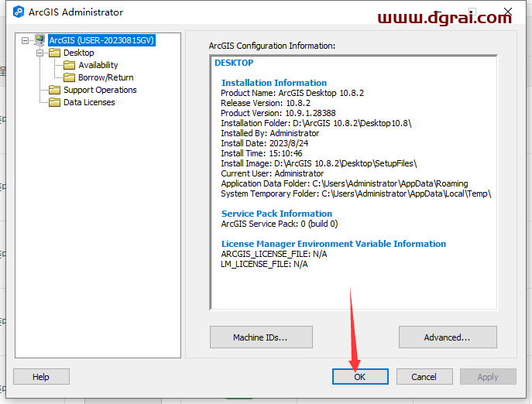This screenshot has height=404, width=532.
Task: Select the Support Operations tree item
Action: click(x=100, y=90)
